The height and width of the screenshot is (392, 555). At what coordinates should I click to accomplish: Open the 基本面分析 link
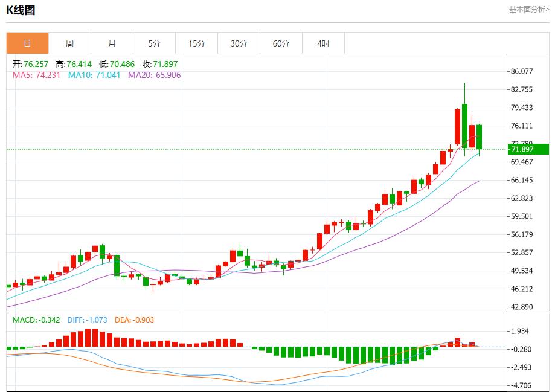click(x=528, y=9)
